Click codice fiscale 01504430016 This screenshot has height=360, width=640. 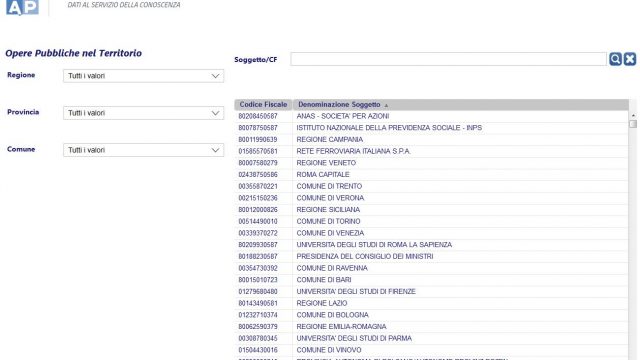tap(258, 350)
